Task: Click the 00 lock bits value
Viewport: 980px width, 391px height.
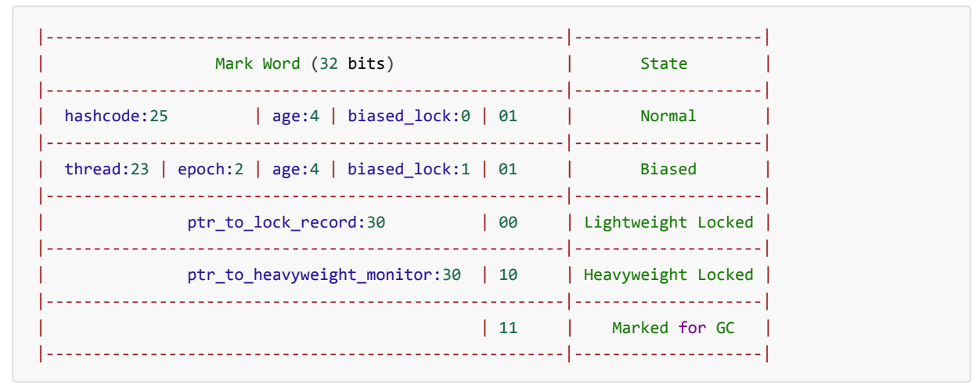Action: (x=508, y=222)
